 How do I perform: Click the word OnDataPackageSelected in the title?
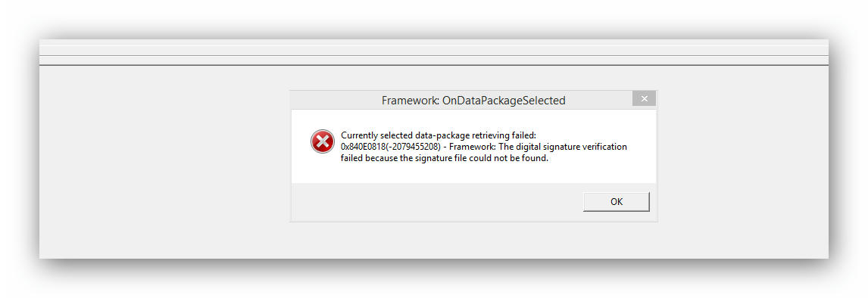(x=503, y=101)
